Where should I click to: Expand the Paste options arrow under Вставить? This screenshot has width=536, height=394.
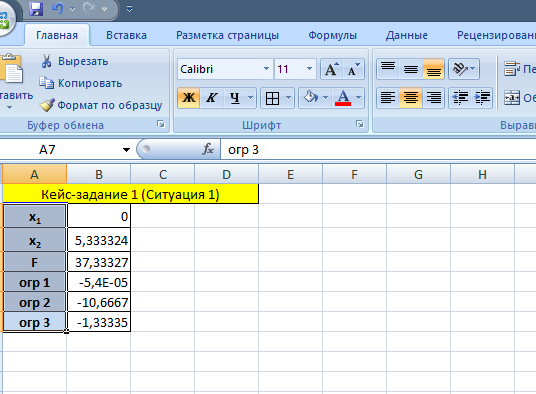(x=10, y=108)
